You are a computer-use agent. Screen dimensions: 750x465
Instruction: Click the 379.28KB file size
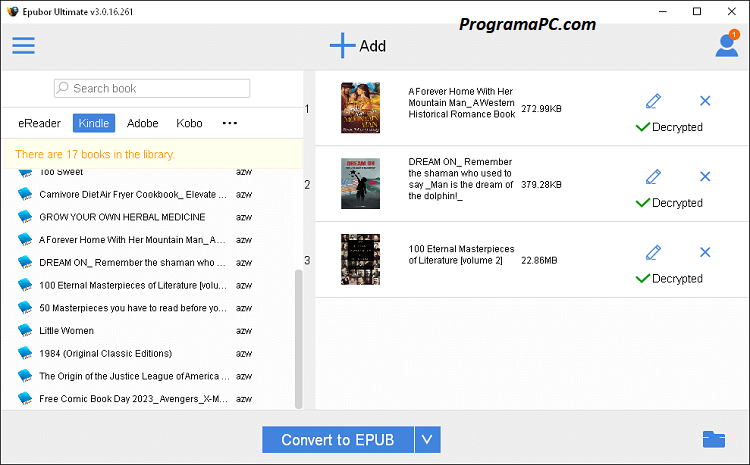[x=541, y=185]
